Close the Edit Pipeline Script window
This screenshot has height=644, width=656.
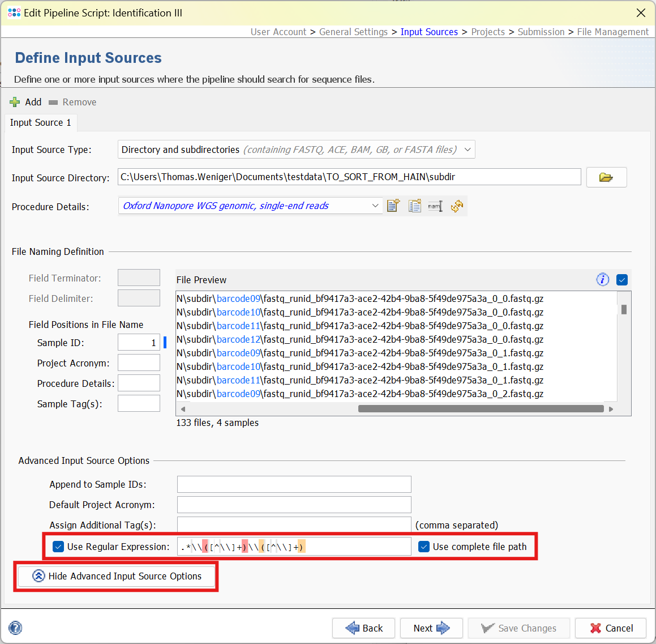point(641,13)
